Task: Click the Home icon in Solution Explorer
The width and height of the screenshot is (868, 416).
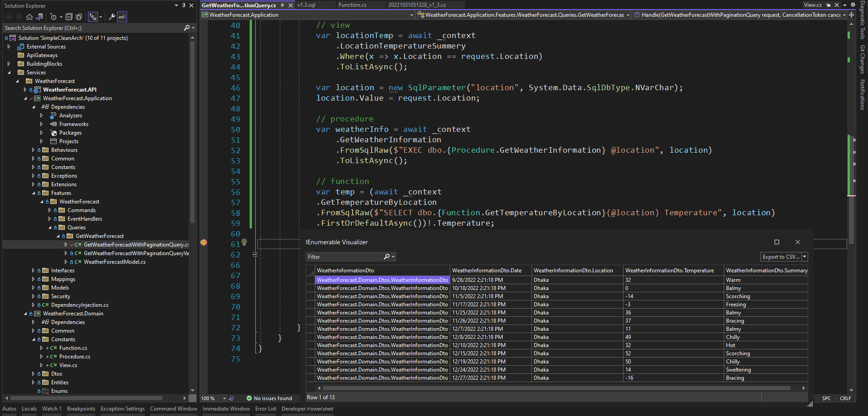Action: (29, 17)
